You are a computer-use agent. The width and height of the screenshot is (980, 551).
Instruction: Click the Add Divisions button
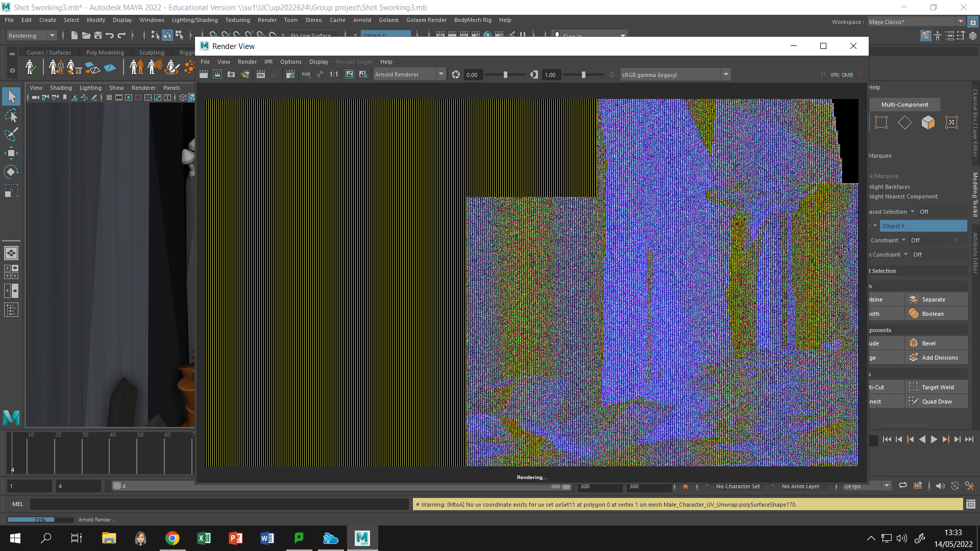(936, 357)
